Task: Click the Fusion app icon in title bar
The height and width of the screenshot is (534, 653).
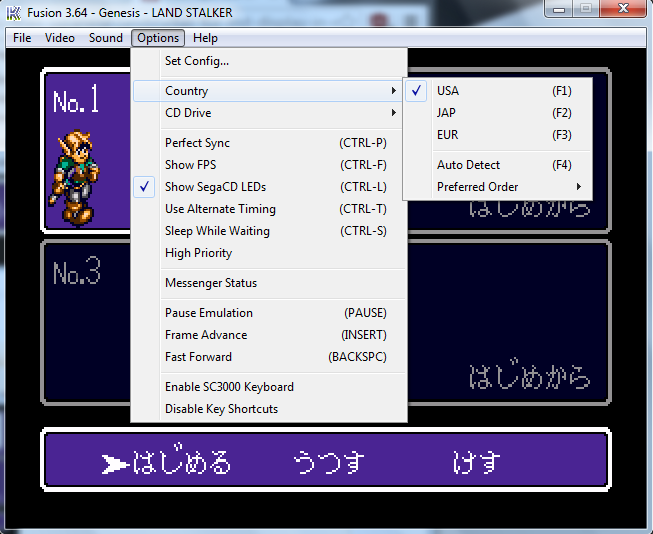Action: (x=14, y=13)
